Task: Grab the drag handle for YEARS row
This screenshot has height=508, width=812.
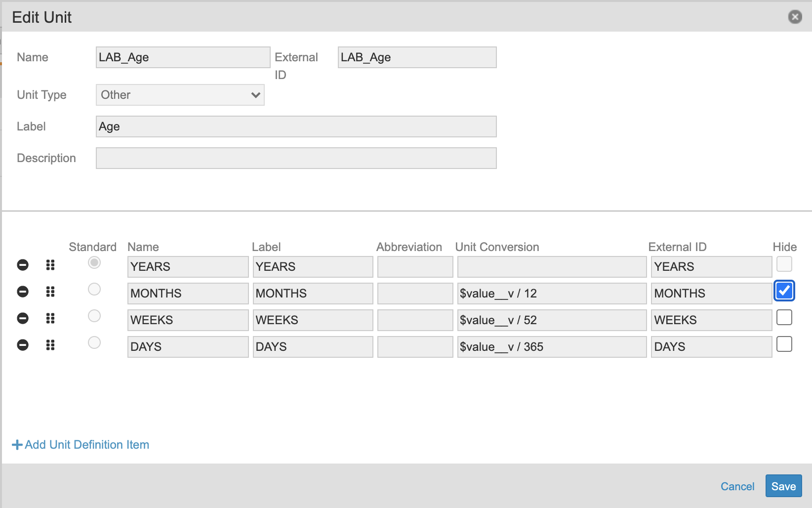Action: click(x=50, y=265)
